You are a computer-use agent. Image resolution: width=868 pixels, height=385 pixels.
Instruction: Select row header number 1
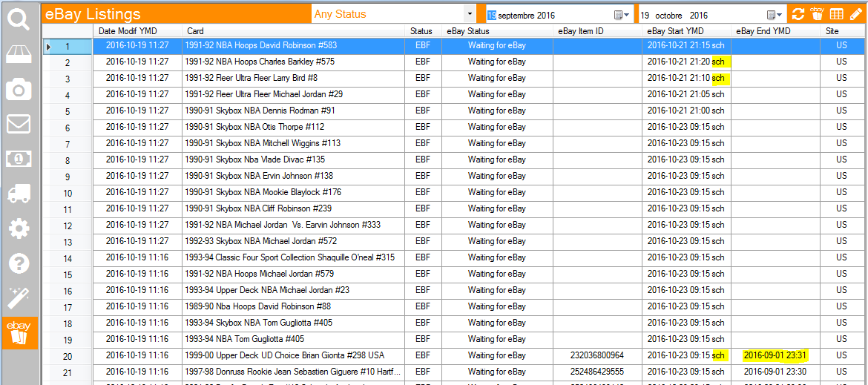click(x=68, y=47)
